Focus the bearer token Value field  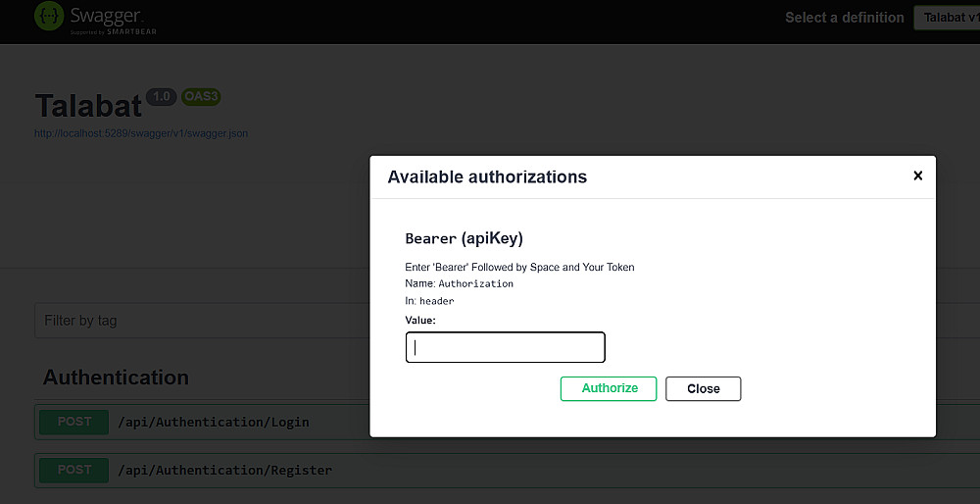(505, 347)
